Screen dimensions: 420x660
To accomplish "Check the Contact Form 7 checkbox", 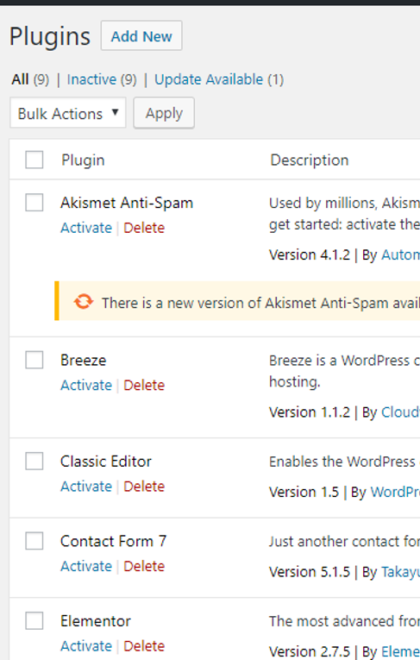I will (x=34, y=541).
